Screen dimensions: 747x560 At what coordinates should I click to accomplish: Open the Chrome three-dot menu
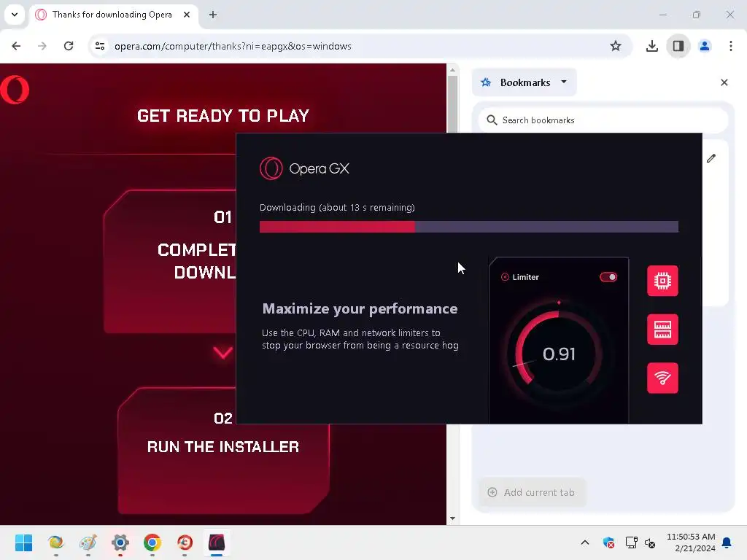(731, 46)
